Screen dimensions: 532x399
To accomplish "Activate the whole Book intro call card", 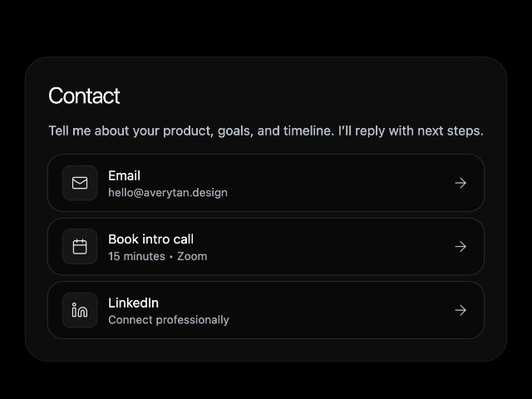I will pos(266,247).
